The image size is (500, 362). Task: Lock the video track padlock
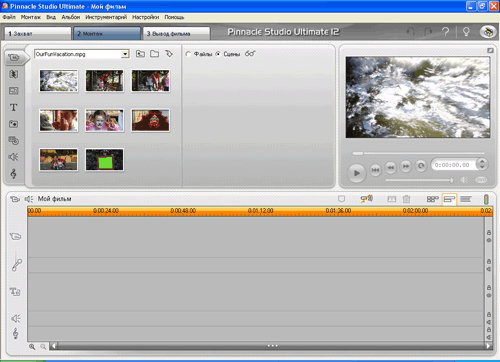point(489,232)
